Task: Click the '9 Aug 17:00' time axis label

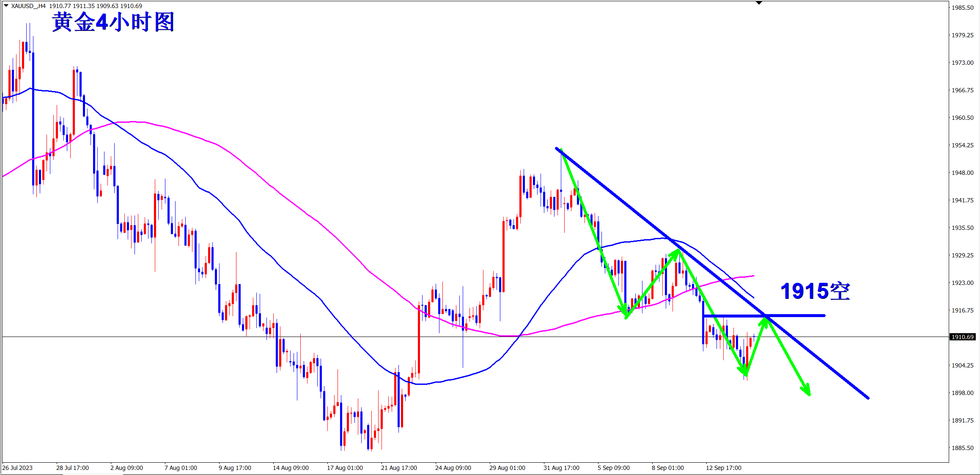Action: [x=235, y=468]
